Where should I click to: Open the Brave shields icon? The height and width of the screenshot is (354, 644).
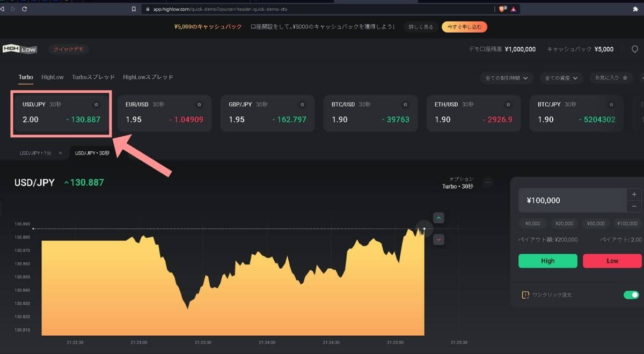point(502,9)
